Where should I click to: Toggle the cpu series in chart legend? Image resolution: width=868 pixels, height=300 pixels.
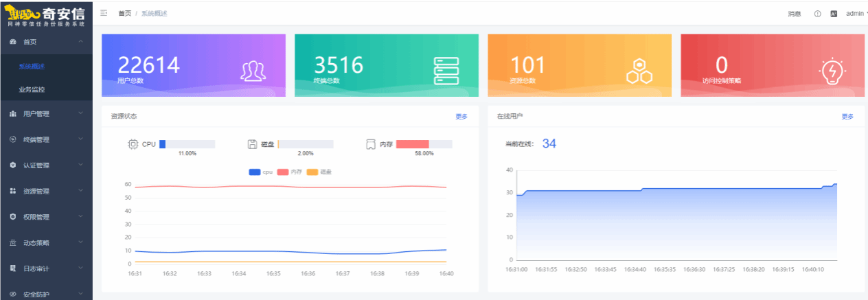click(261, 172)
